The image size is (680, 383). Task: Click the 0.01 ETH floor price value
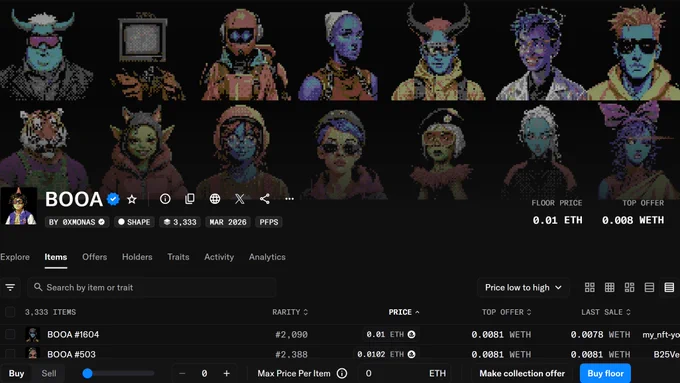557,220
